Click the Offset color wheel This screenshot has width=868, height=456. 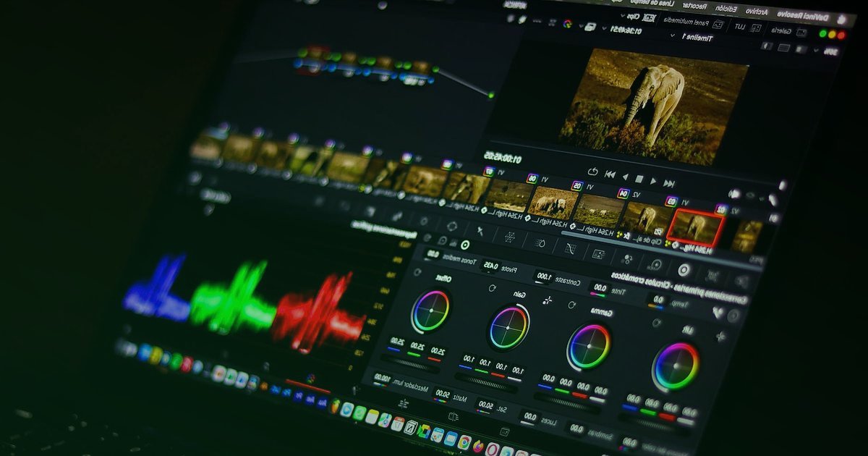tap(431, 310)
